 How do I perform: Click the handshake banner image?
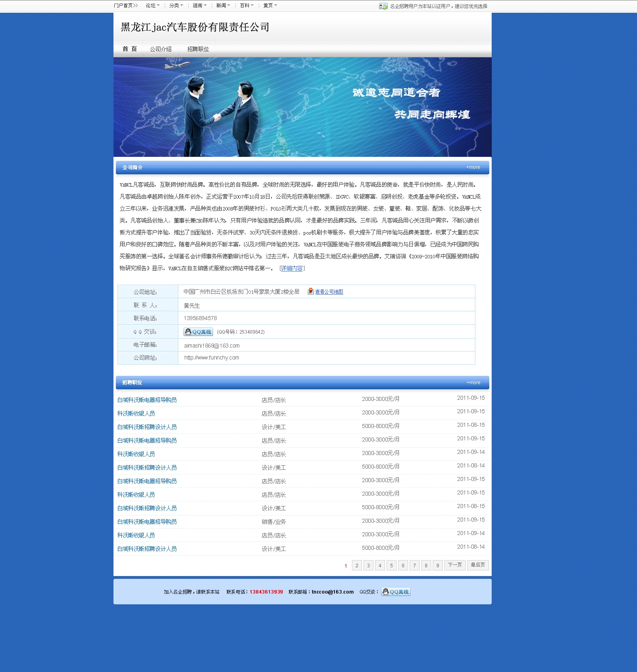click(x=302, y=107)
